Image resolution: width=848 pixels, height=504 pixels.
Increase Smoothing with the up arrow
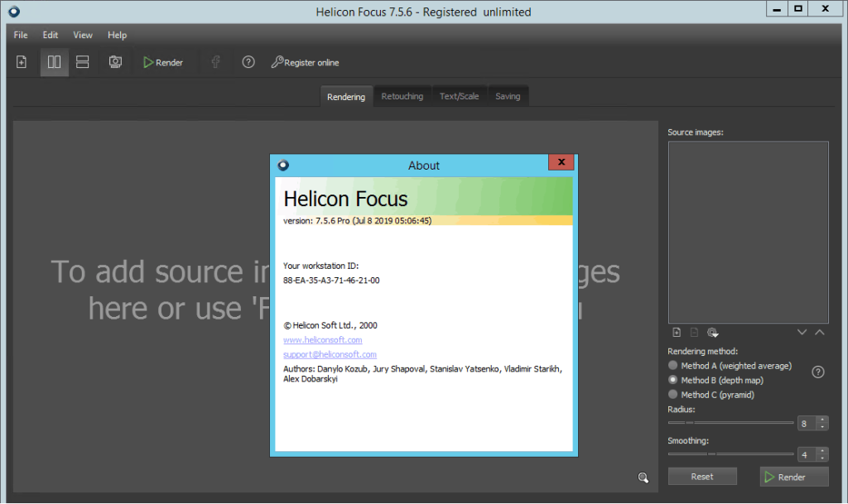click(822, 451)
